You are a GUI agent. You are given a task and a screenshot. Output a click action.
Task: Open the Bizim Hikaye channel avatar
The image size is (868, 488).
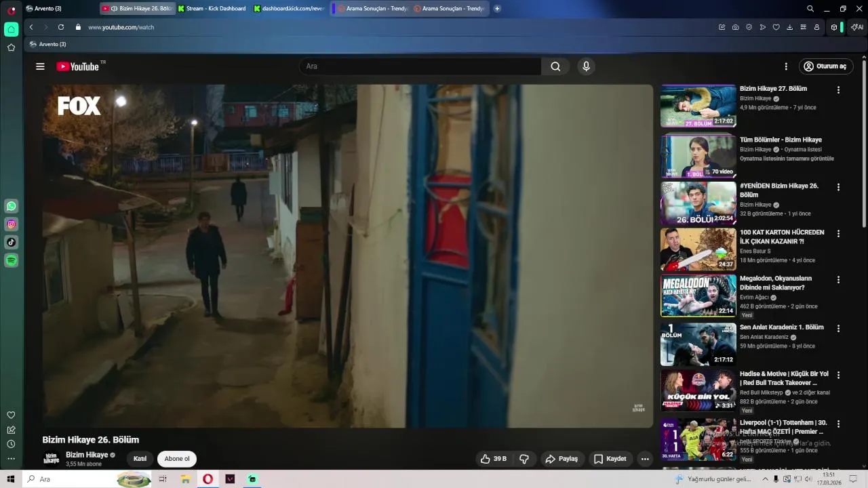52,459
